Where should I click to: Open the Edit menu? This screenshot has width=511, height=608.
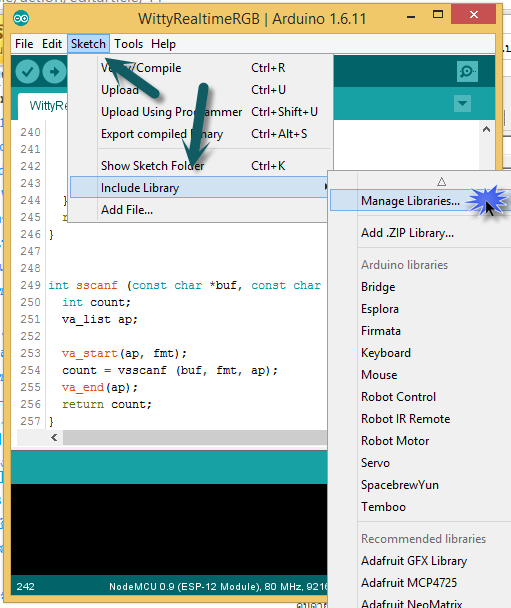(x=52, y=44)
